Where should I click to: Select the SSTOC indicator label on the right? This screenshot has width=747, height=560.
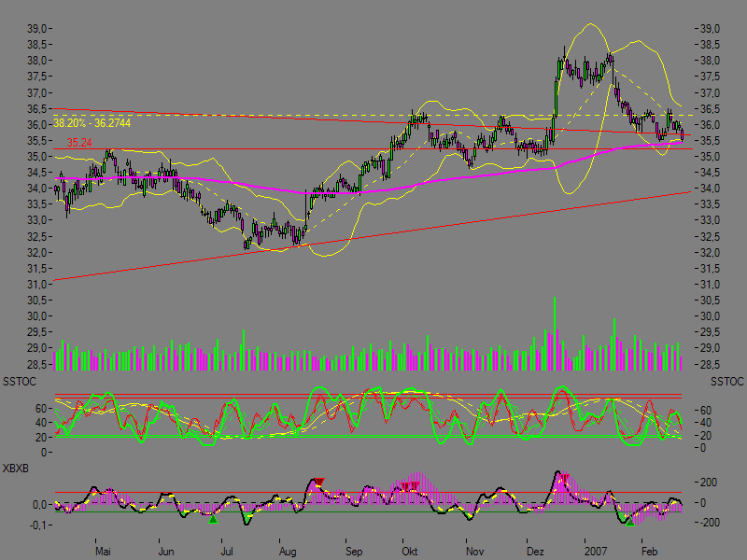point(726,382)
